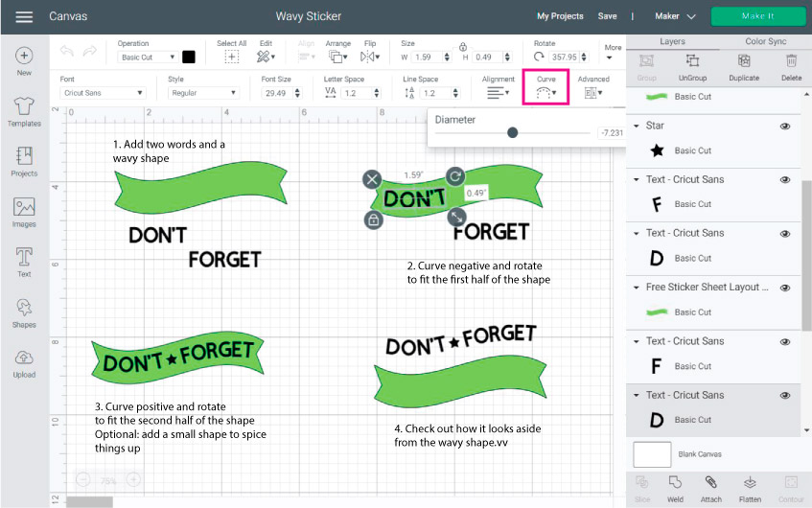Screen dimensions: 812x508
Task: Click the rotate handle on DON'T text
Action: point(455,176)
